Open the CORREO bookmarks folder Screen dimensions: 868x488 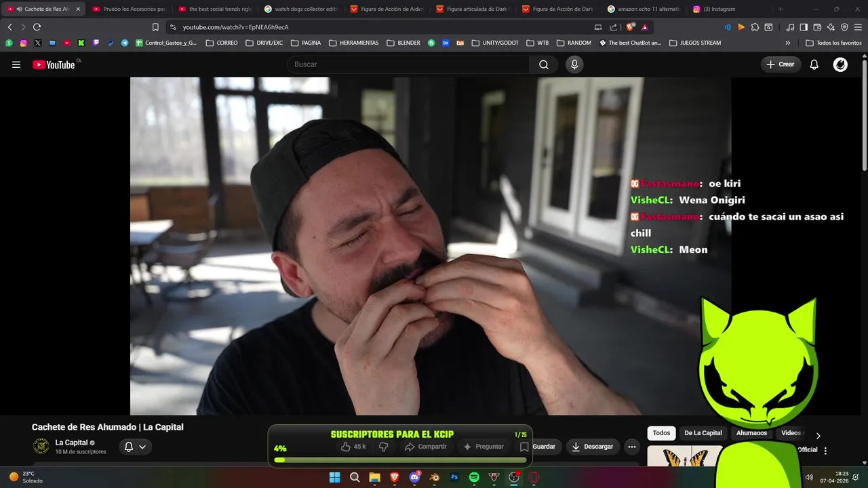click(221, 43)
